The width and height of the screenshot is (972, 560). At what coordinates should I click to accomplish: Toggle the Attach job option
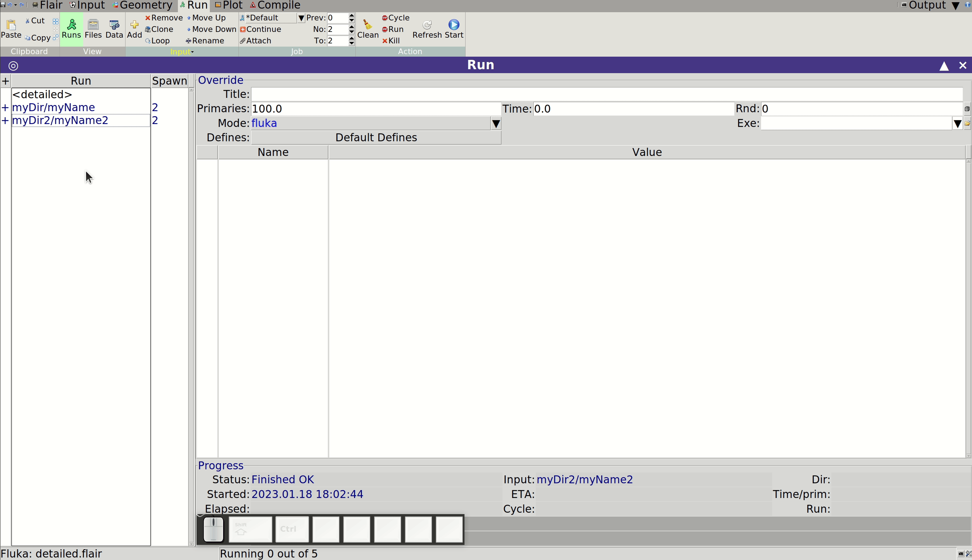256,41
